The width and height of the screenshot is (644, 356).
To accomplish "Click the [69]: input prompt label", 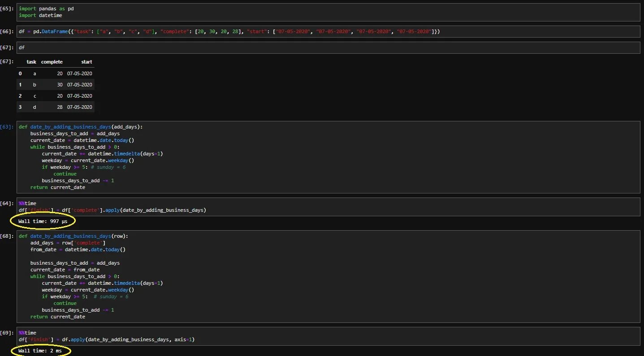I will (x=7, y=333).
